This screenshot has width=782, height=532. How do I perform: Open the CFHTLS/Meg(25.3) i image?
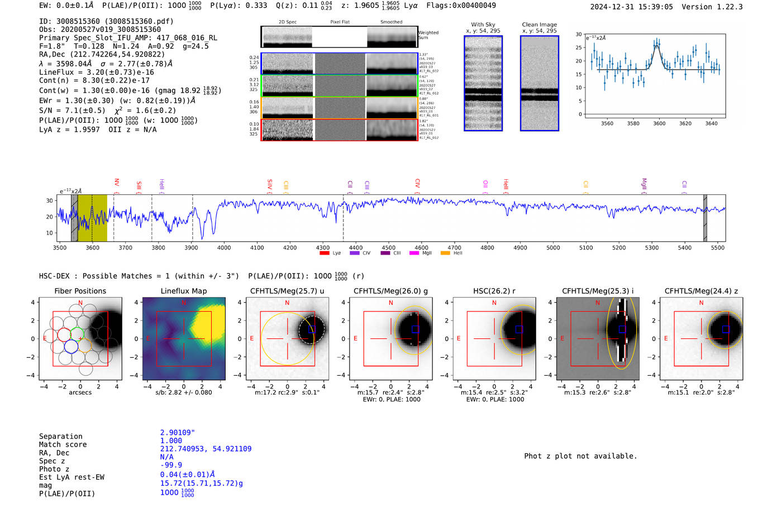point(598,339)
